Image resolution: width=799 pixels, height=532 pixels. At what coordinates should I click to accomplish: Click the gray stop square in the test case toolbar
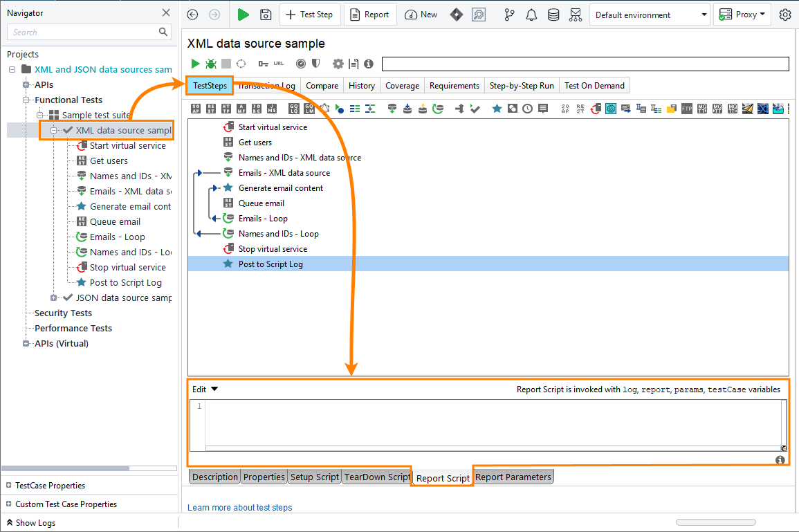click(226, 64)
